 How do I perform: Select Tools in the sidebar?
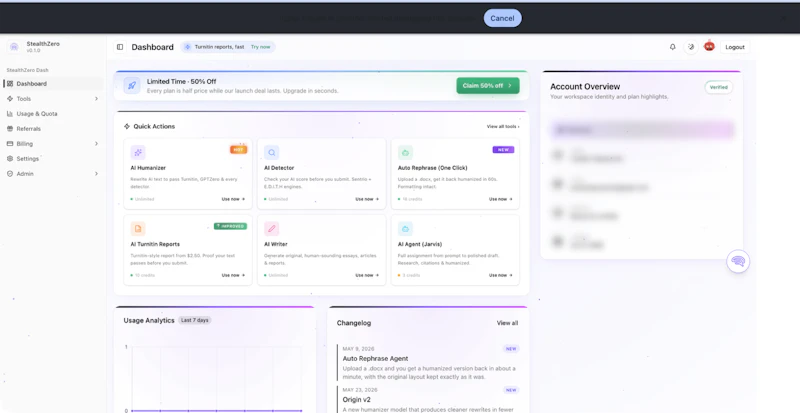click(53, 99)
